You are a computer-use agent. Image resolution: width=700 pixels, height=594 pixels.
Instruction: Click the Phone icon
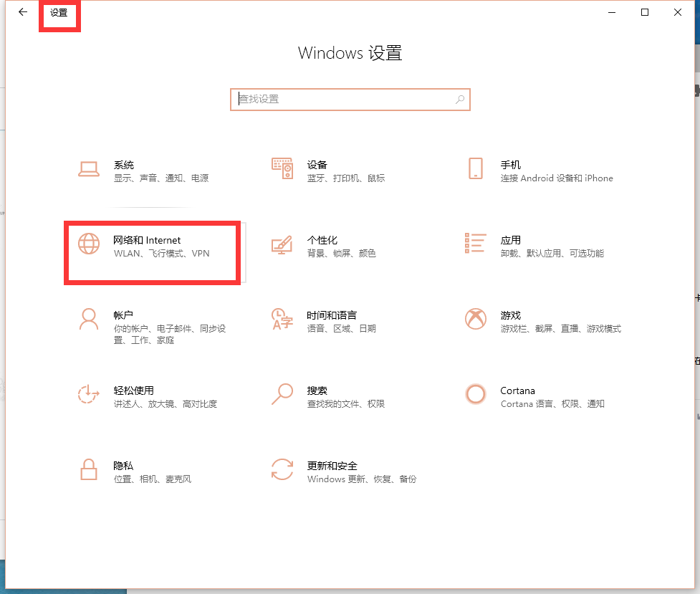(x=476, y=168)
